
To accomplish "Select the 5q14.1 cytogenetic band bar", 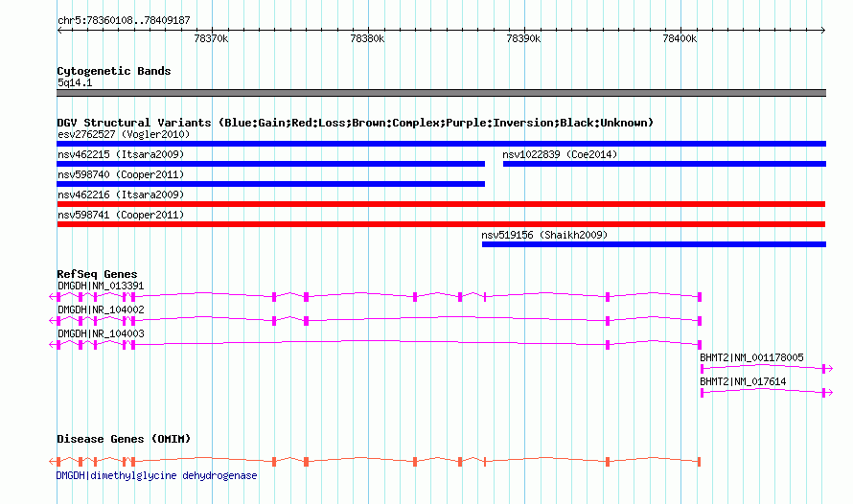I will coord(441,93).
